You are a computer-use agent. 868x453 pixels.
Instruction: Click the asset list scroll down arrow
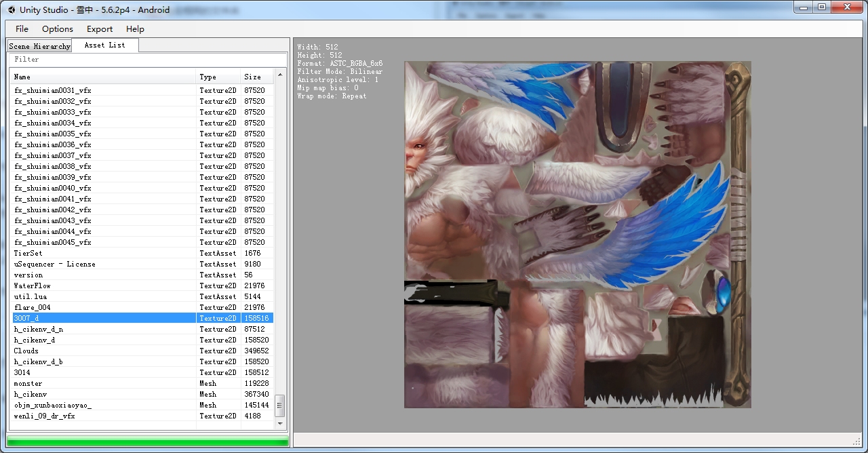coord(280,423)
